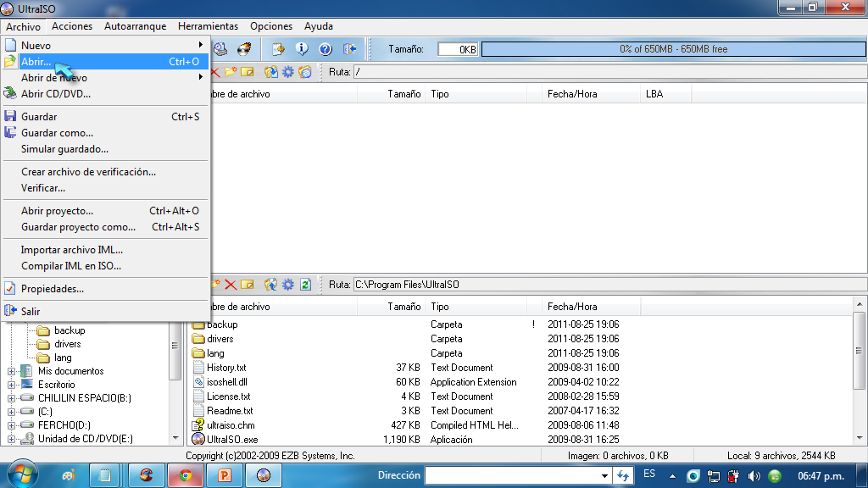The image size is (868, 488).
Task: Click the help question mark icon
Action: 325,49
